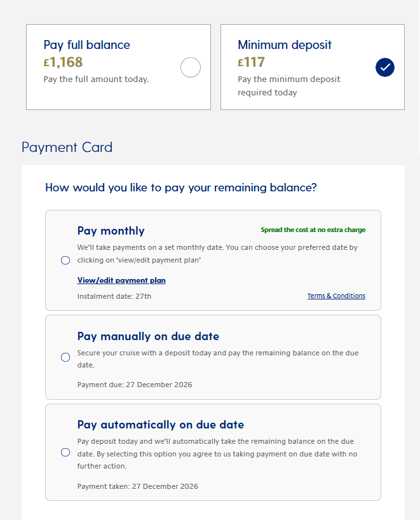Choose the Pay monthly radio button
Viewport: 420px width, 520px height.
(x=65, y=261)
